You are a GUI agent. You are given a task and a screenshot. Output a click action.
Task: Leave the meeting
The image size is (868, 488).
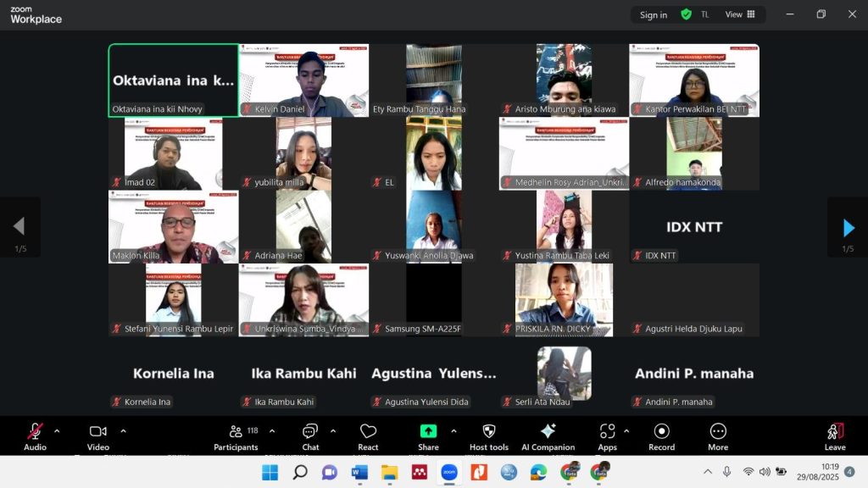click(x=835, y=436)
